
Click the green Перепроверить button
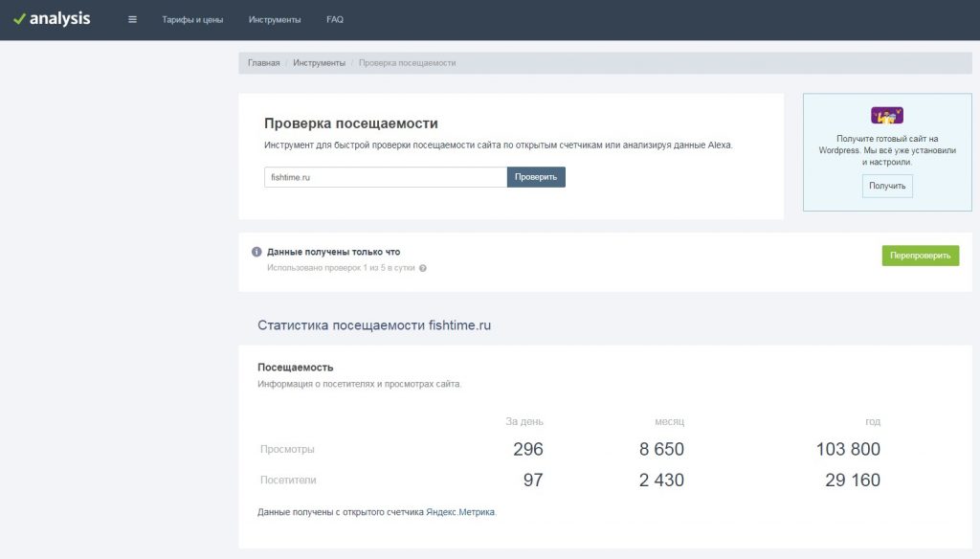coord(920,256)
